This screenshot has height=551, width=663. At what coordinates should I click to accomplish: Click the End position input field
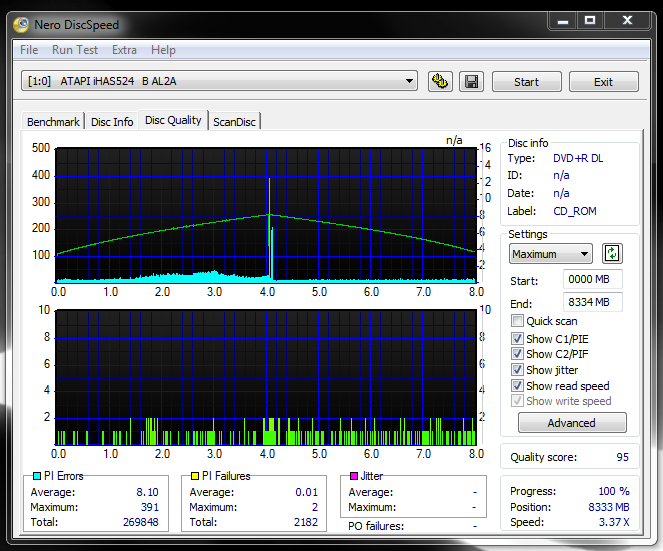point(592,303)
